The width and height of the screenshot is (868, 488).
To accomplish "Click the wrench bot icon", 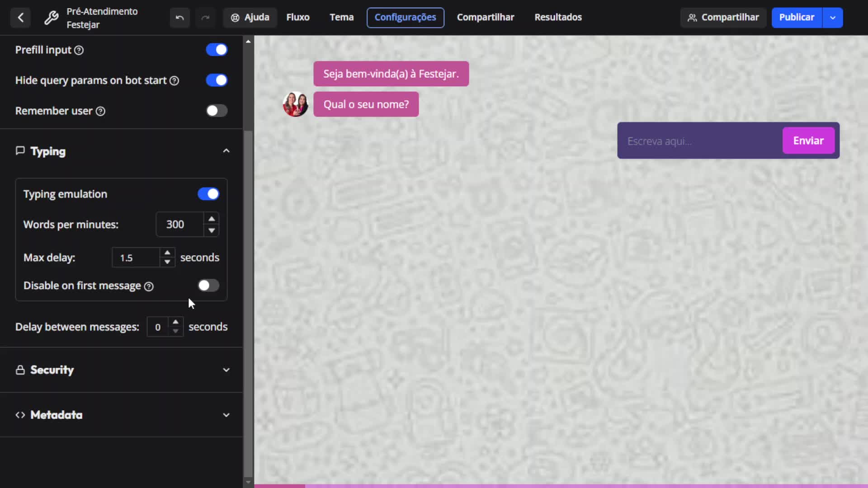I will click(x=51, y=18).
